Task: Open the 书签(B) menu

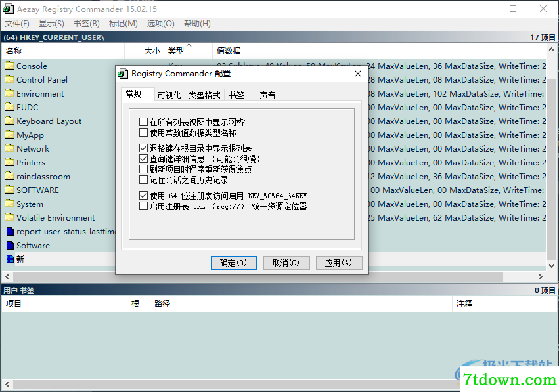Action: point(86,24)
